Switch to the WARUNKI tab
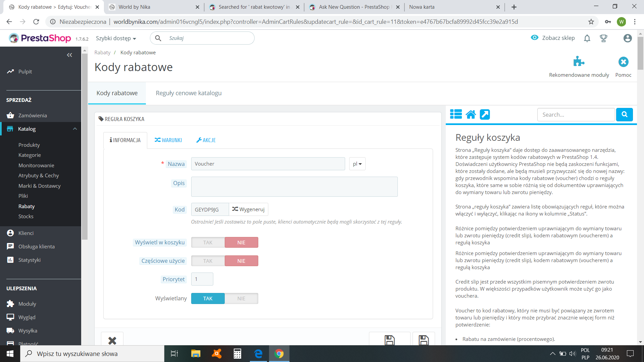 pyautogui.click(x=168, y=140)
